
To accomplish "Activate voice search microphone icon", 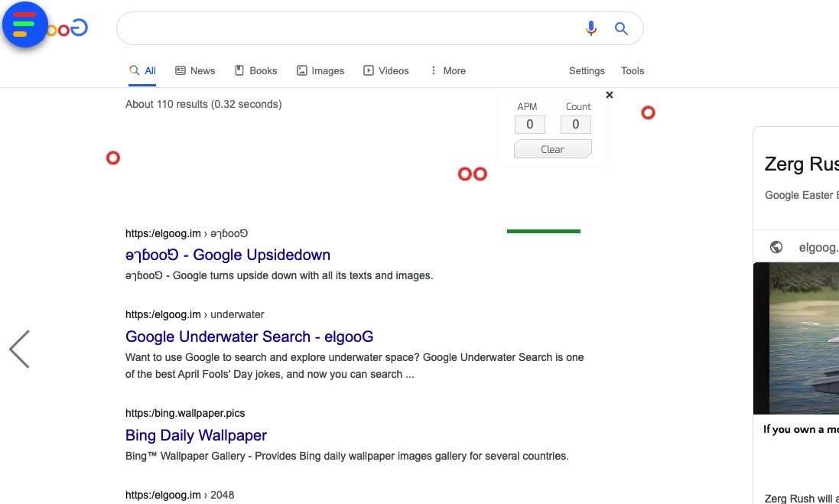I will pos(590,28).
